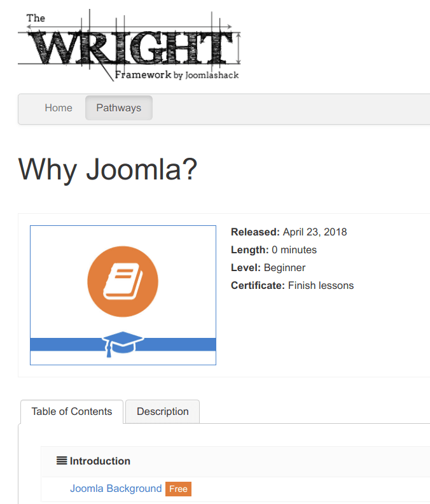Click the Introduction section list icon
This screenshot has width=430, height=504.
(x=62, y=461)
